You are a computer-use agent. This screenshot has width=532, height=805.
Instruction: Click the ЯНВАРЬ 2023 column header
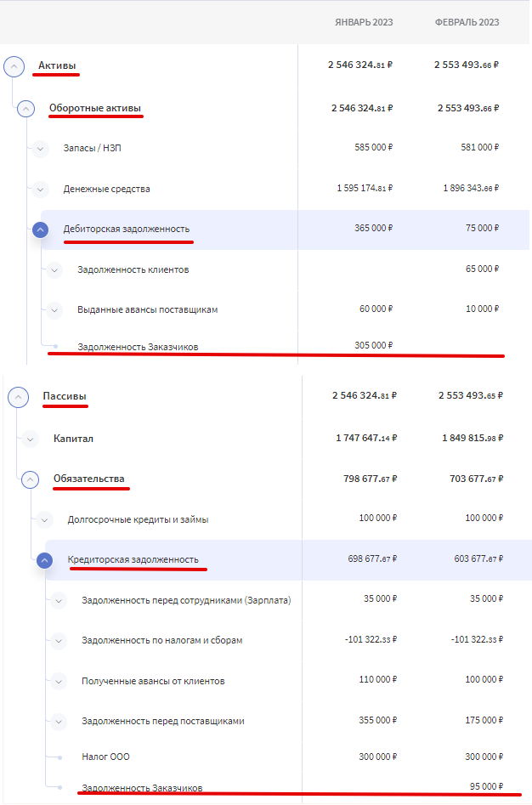(x=364, y=22)
